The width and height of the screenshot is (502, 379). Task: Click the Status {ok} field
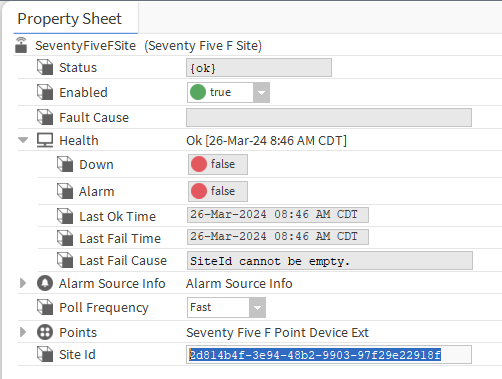pyautogui.click(x=259, y=68)
